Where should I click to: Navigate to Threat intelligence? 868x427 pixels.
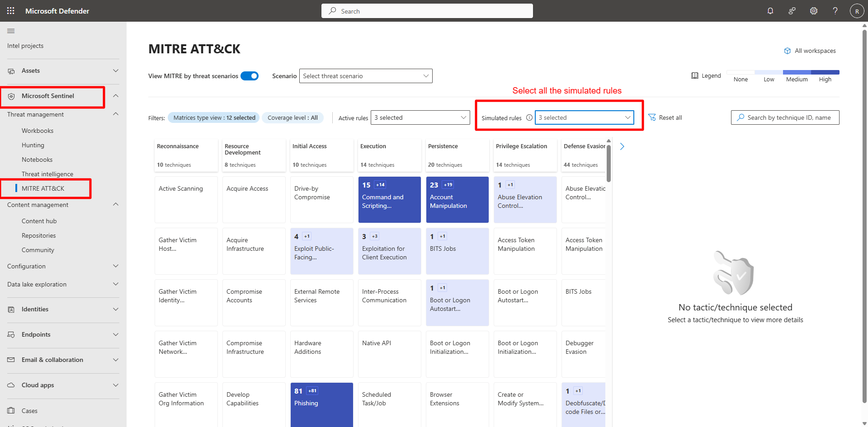click(47, 174)
